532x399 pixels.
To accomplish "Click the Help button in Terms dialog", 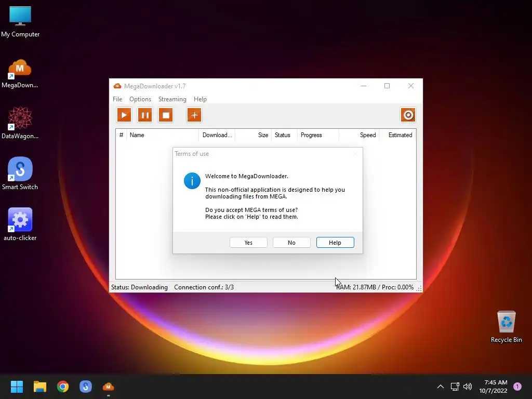I will (335, 243).
